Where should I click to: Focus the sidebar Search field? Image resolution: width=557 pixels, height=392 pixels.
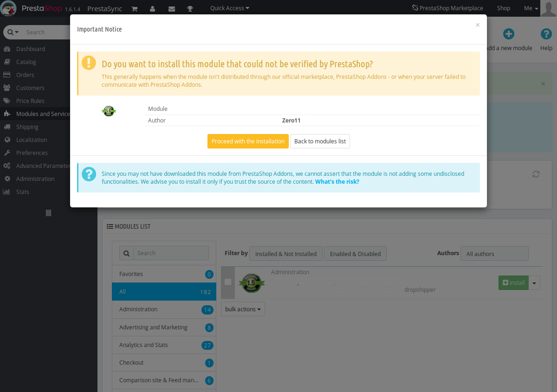[x=46, y=32]
